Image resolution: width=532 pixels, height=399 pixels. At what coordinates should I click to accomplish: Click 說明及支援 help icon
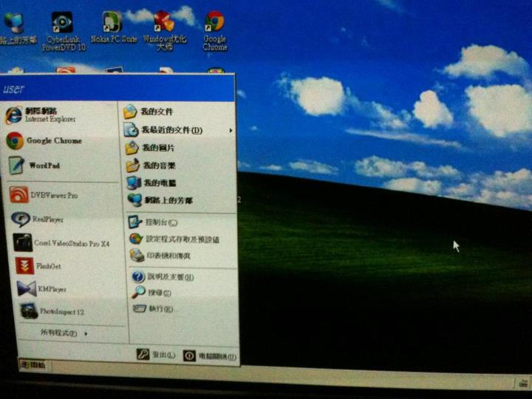(x=138, y=277)
